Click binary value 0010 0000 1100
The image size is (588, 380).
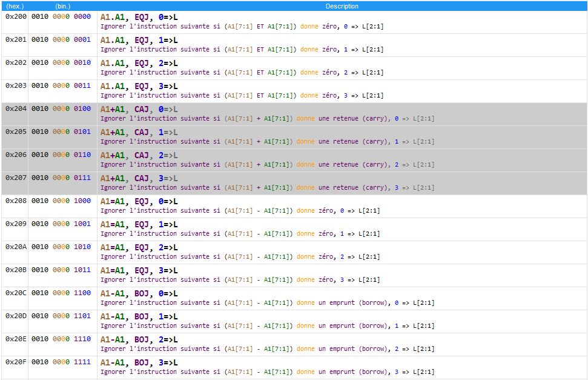click(x=61, y=293)
